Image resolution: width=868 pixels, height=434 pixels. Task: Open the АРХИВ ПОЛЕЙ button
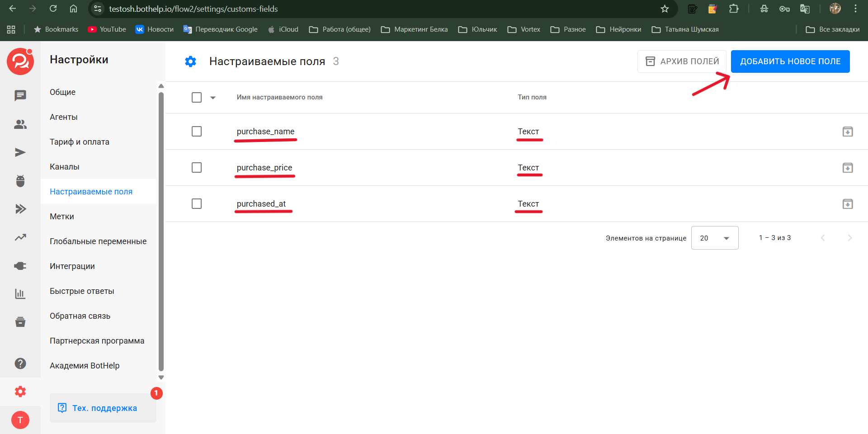(682, 61)
